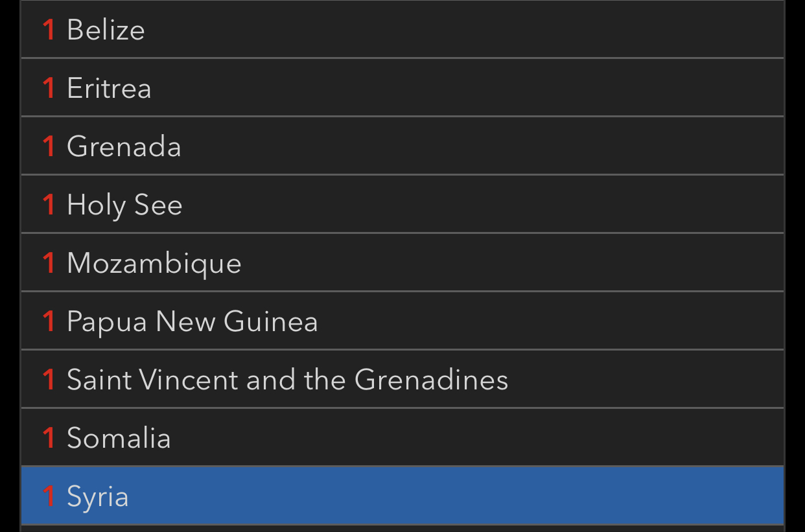The image size is (805, 532).
Task: Open Saint Vincent and the Grenadines entry
Action: coord(287,380)
